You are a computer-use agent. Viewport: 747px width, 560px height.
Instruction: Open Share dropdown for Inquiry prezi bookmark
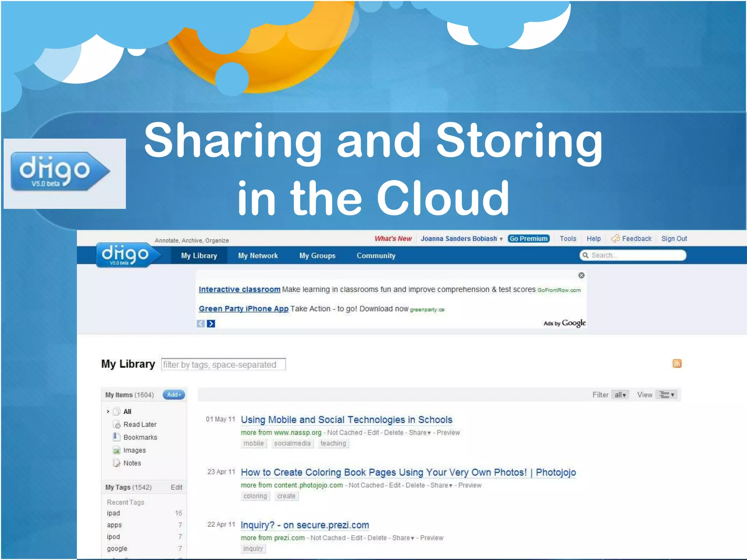pos(403,538)
